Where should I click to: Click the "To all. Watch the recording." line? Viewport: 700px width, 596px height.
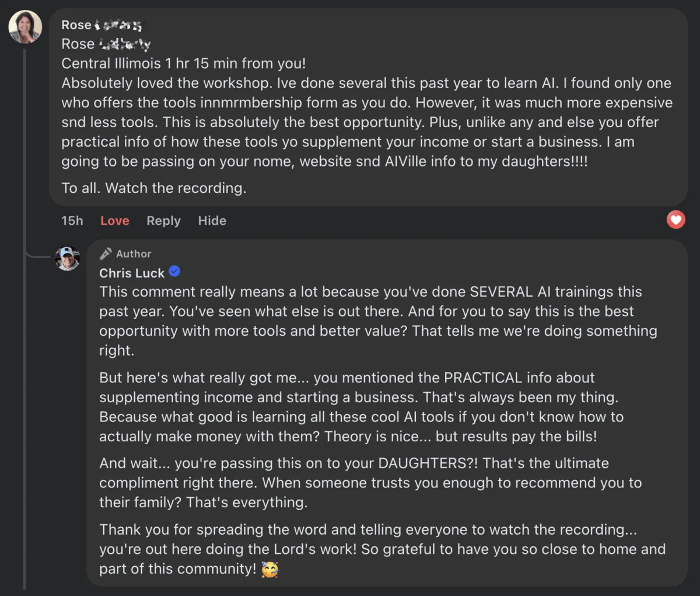click(x=154, y=188)
